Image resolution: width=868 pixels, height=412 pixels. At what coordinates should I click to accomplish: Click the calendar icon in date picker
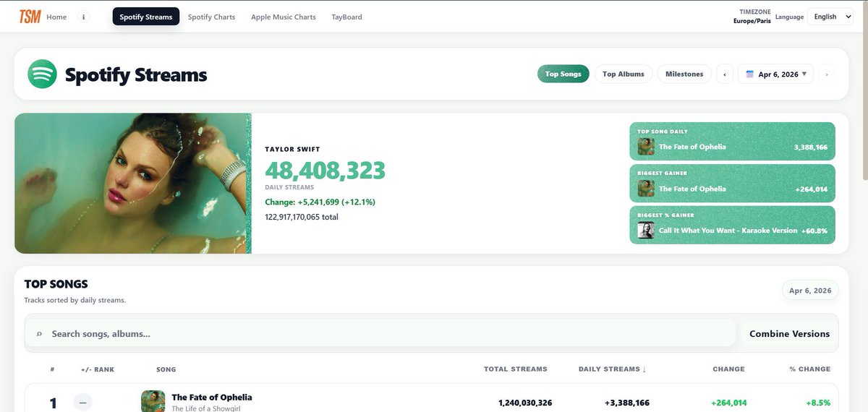coord(750,74)
